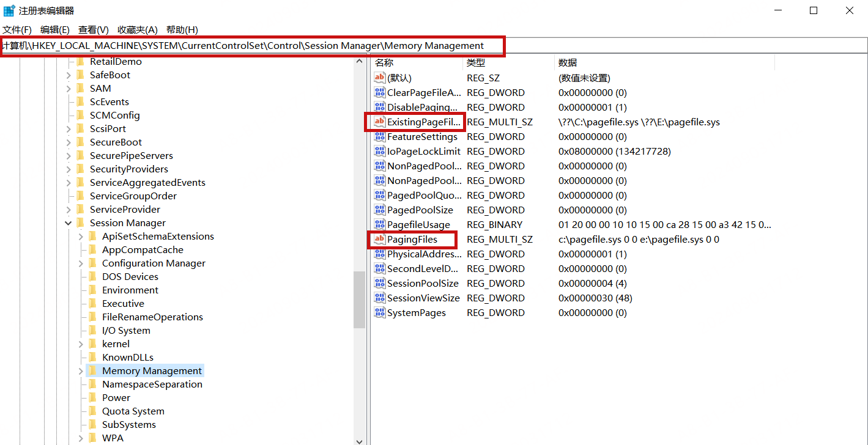Click the Session Manager folder icon
Image resolution: width=868 pixels, height=445 pixels.
[x=80, y=223]
